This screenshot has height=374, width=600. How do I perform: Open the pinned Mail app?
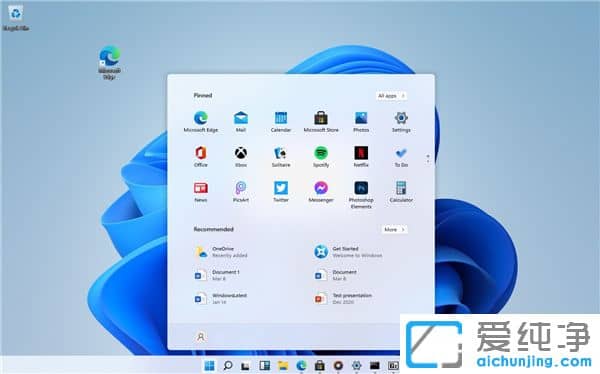pyautogui.click(x=241, y=122)
